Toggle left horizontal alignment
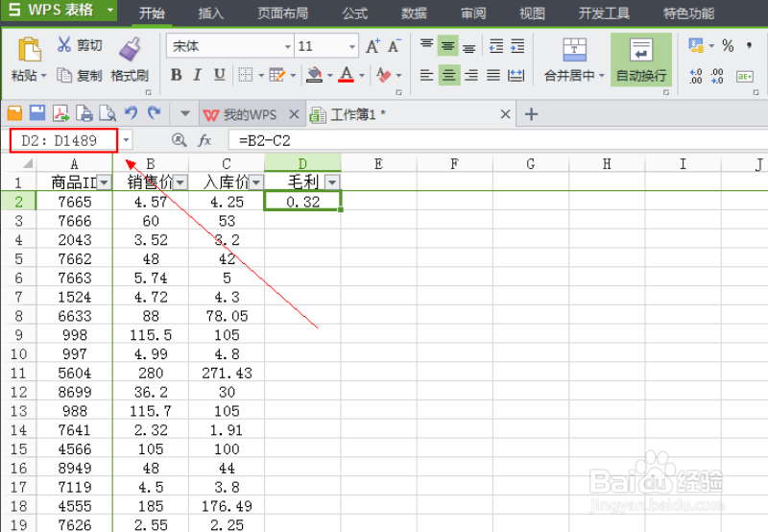 tap(426, 75)
